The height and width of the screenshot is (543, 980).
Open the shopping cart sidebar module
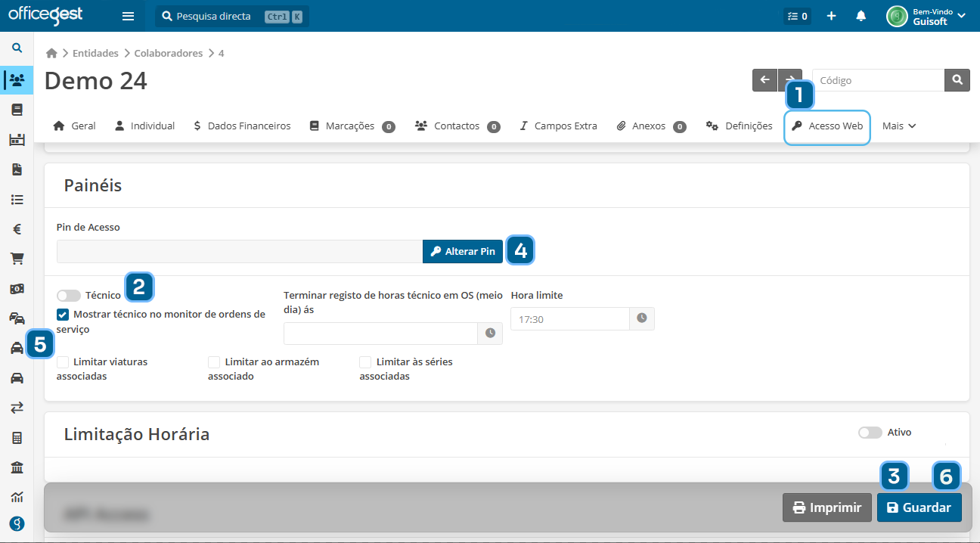(x=17, y=259)
